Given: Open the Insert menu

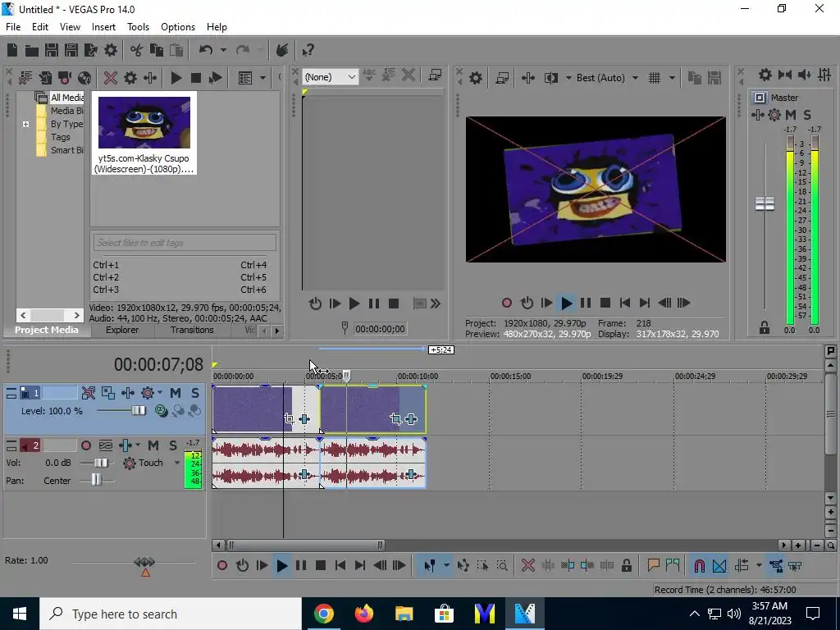Looking at the screenshot, I should tap(103, 27).
